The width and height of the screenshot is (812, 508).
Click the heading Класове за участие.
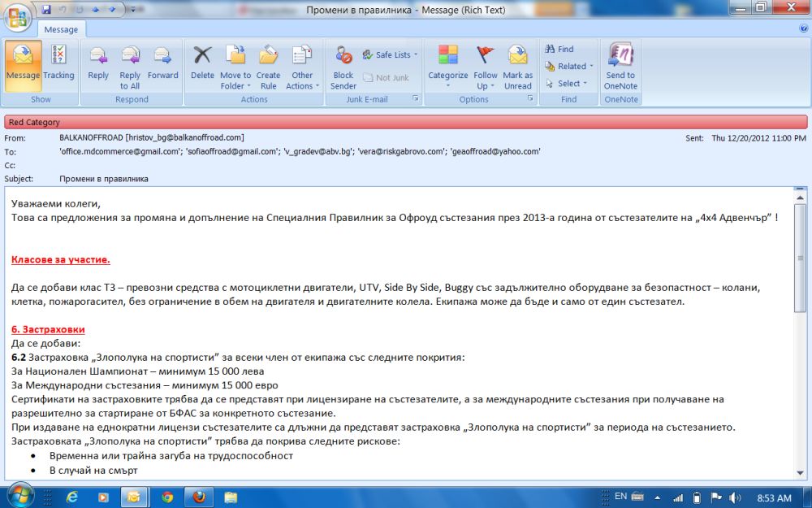coord(61,259)
